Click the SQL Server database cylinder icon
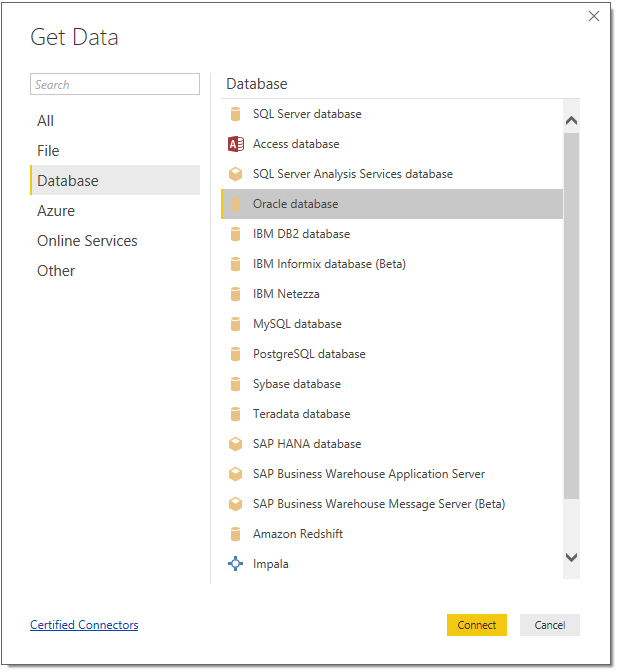 coord(235,114)
